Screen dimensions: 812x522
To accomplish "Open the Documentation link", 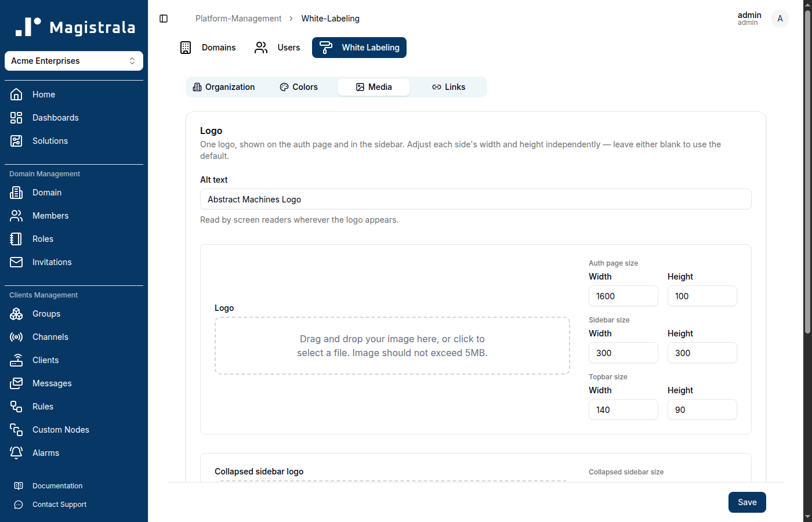I will [x=57, y=486].
